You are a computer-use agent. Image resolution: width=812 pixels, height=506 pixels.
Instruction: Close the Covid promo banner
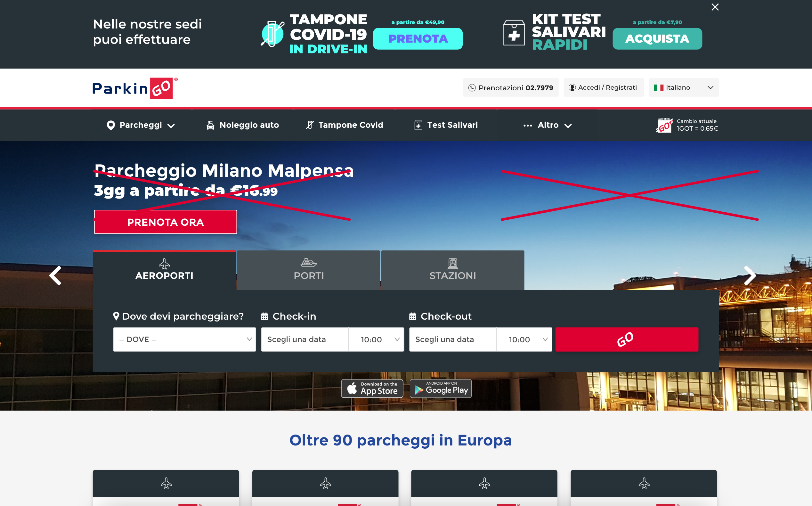coord(715,7)
